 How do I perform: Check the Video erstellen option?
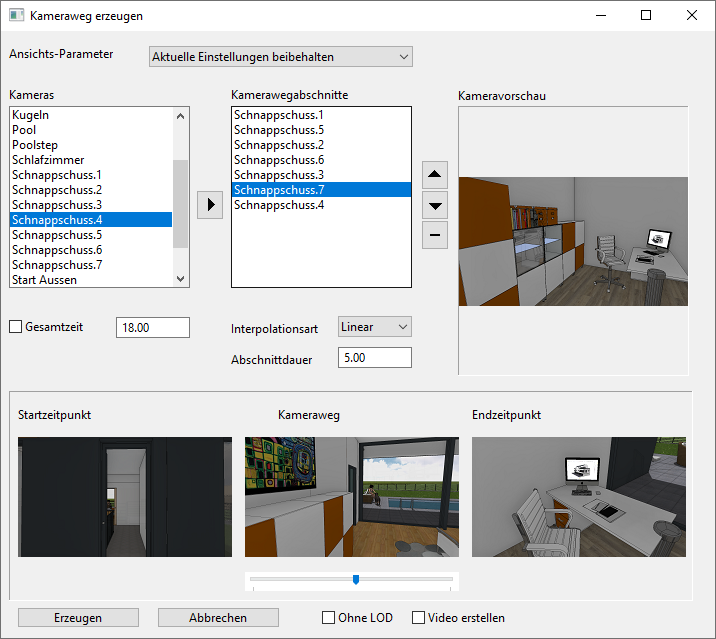coord(419,618)
